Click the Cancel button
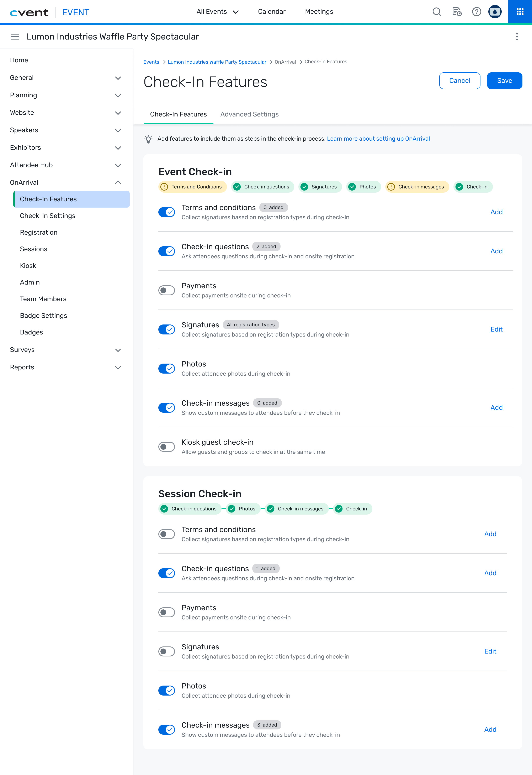 click(x=460, y=81)
